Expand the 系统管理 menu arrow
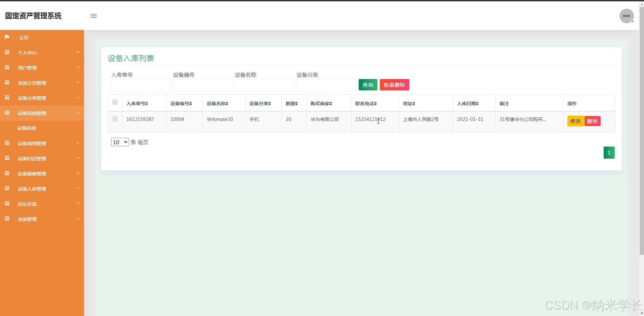This screenshot has width=644, height=316. click(78, 219)
